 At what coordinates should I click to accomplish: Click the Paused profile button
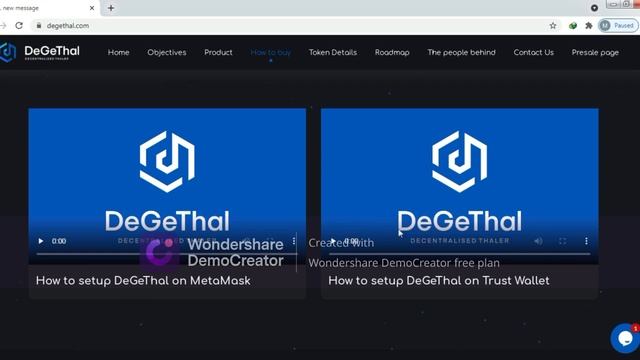click(x=618, y=25)
